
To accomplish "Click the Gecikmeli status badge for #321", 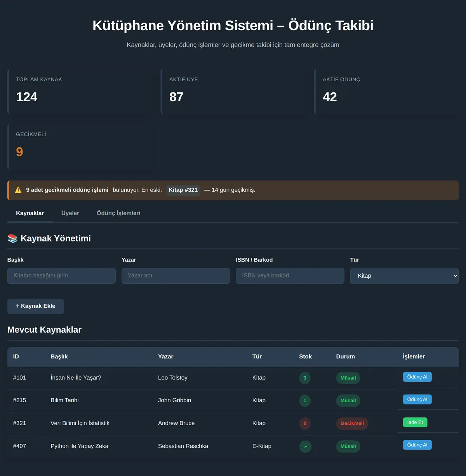I will [352, 424].
